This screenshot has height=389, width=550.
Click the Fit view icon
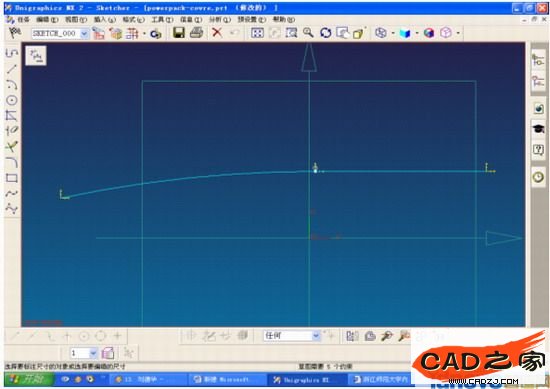(x=257, y=33)
